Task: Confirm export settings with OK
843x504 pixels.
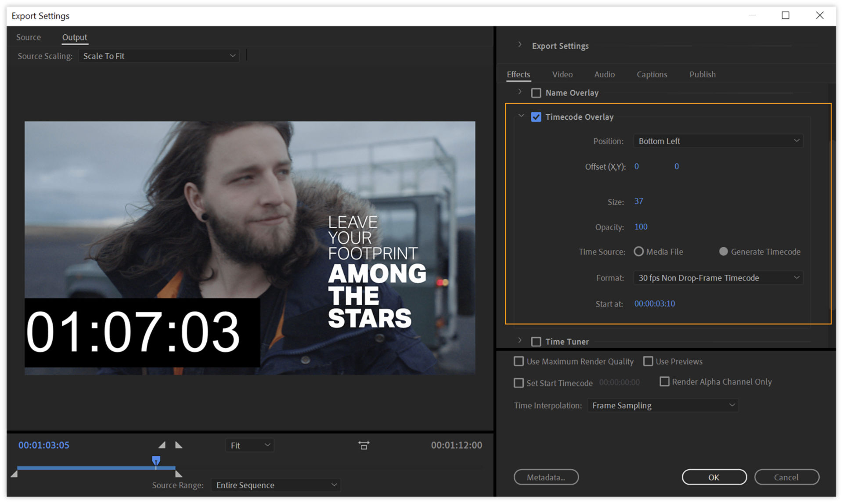Action: tap(714, 477)
